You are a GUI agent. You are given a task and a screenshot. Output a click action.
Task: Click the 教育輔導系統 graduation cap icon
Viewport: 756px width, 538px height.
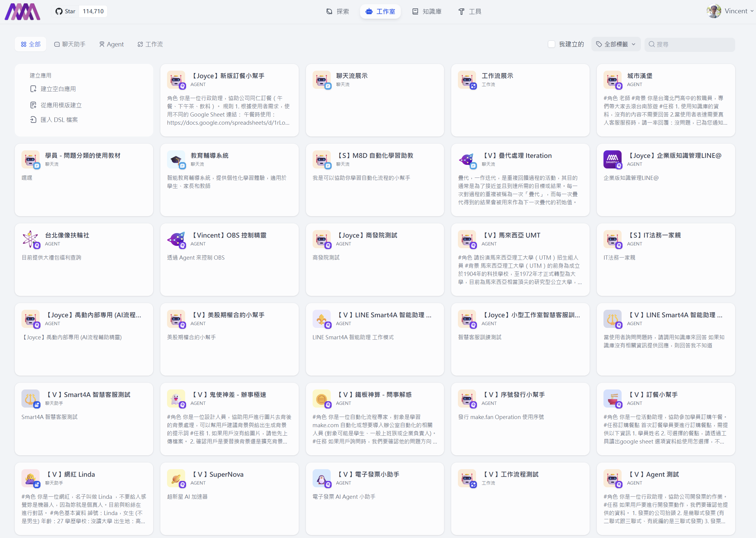[x=176, y=159]
